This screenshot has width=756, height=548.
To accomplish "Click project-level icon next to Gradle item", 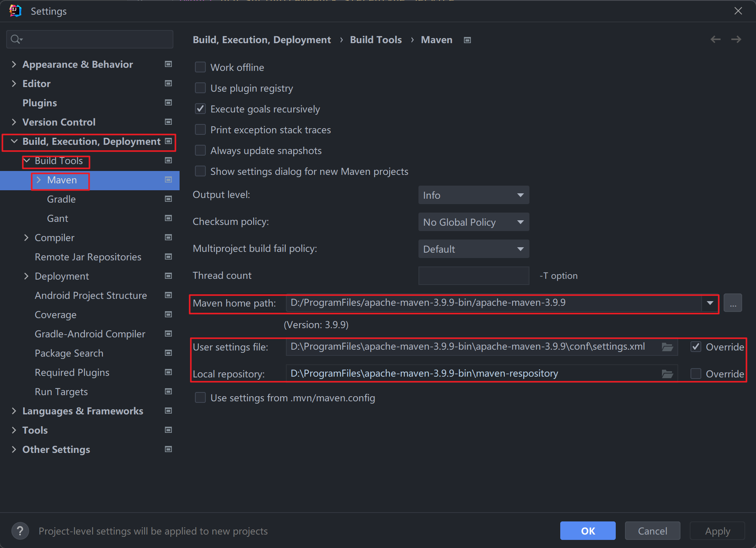I will 168,199.
